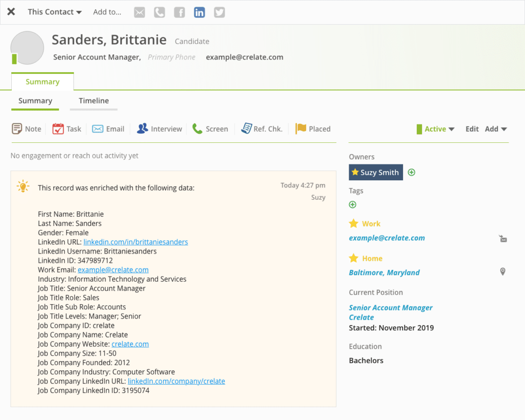Image resolution: width=525 pixels, height=420 pixels.
Task: Create a Task for this contact
Action: (x=67, y=129)
